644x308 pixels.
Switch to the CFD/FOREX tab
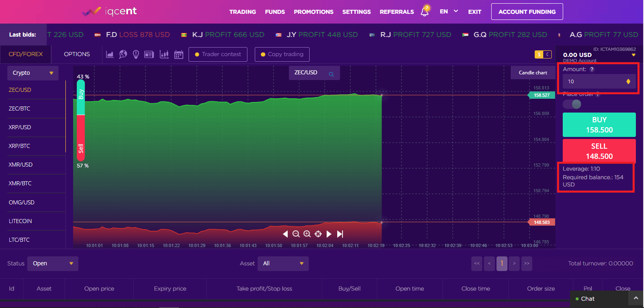point(26,54)
